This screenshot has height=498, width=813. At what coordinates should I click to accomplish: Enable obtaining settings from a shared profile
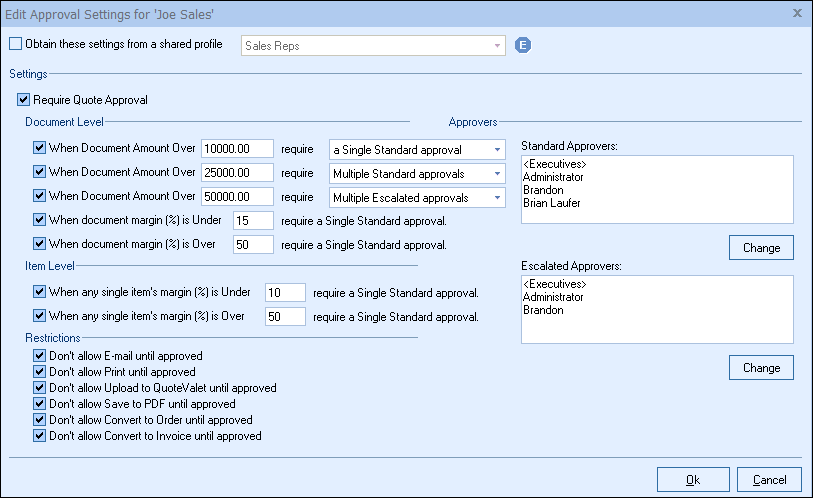click(x=15, y=45)
